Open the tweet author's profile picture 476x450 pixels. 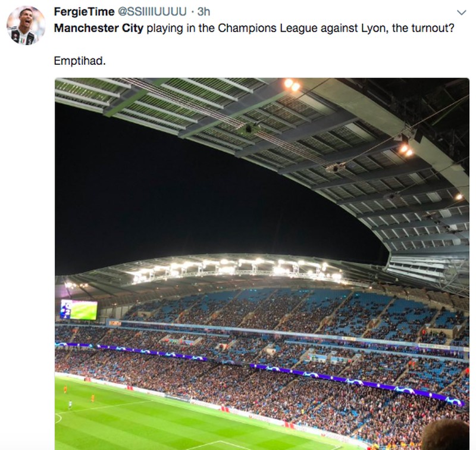click(x=26, y=26)
